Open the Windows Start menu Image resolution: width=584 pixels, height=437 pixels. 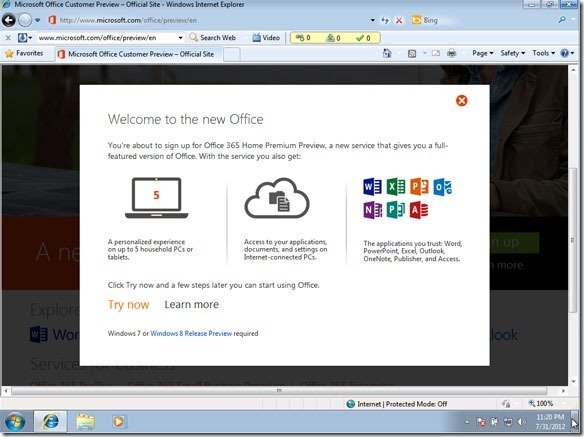pyautogui.click(x=15, y=422)
